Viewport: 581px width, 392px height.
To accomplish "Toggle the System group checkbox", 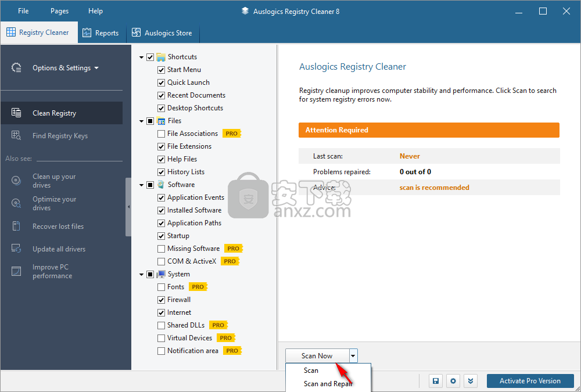I will tap(150, 274).
